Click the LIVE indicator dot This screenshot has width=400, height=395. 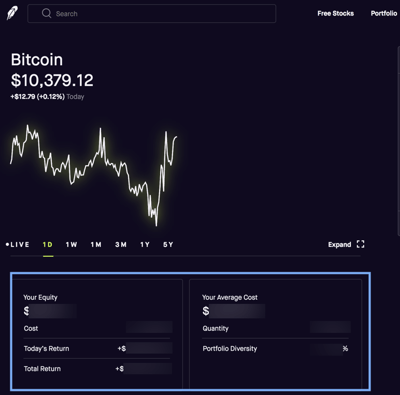(x=7, y=244)
